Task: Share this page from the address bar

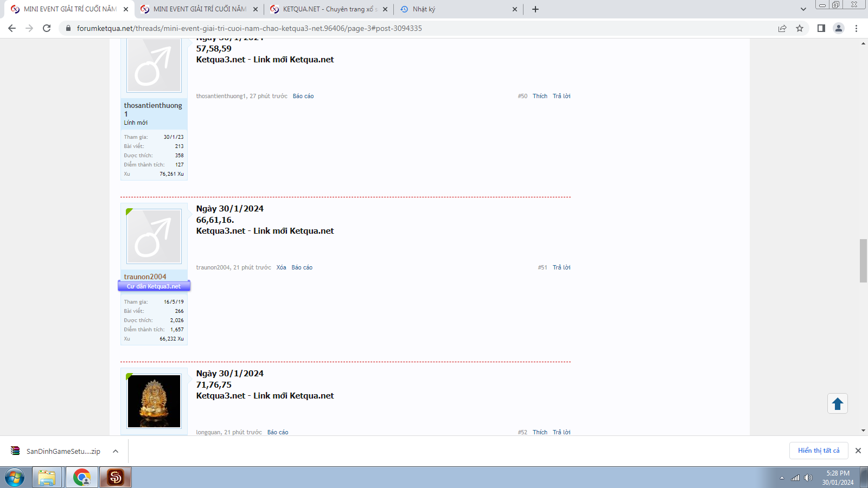Action: click(x=782, y=28)
